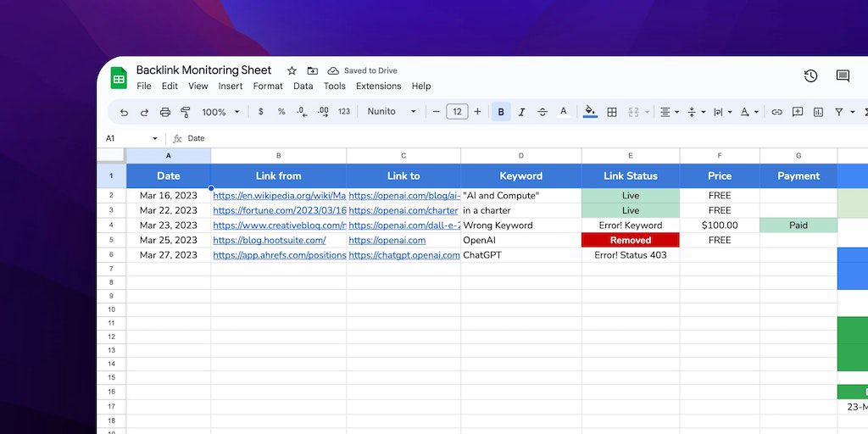Viewport: 868px width, 434px height.
Task: Click the Borders grid icon
Action: [x=612, y=112]
